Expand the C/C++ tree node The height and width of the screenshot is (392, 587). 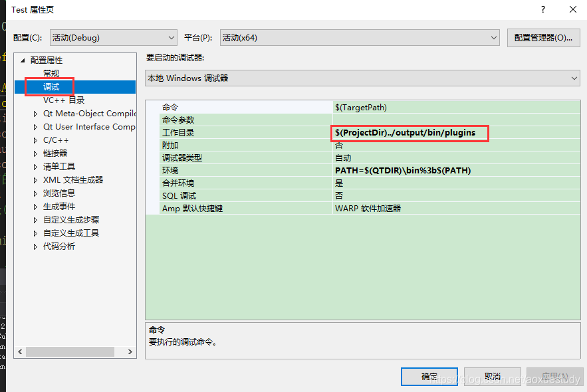click(x=35, y=140)
